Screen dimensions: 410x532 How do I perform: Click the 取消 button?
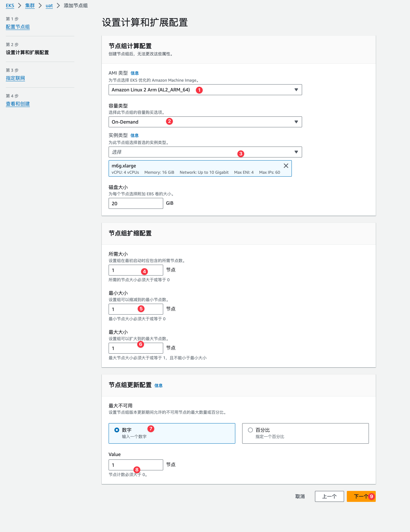pyautogui.click(x=300, y=496)
